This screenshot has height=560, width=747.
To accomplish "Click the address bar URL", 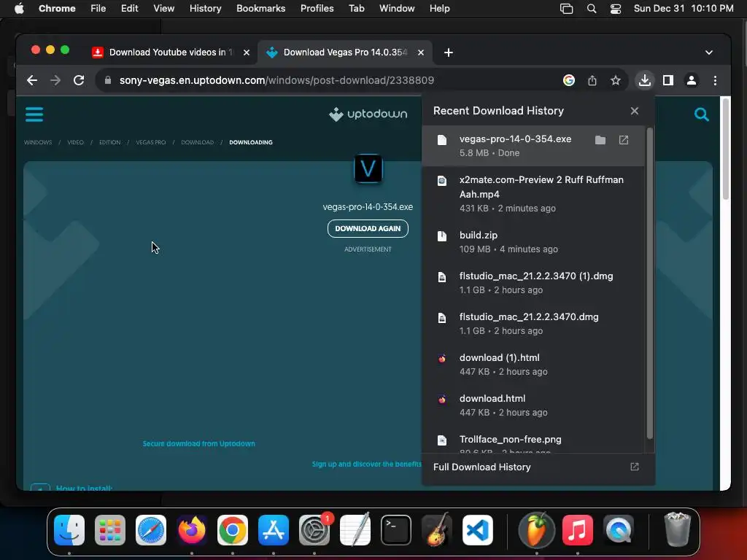I will tap(276, 80).
